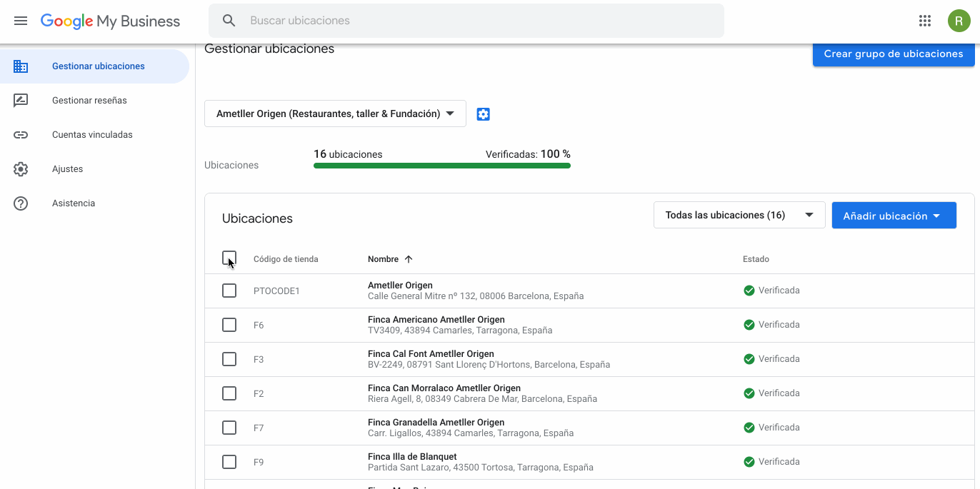Click store code F7
This screenshot has height=489, width=980.
tap(259, 428)
